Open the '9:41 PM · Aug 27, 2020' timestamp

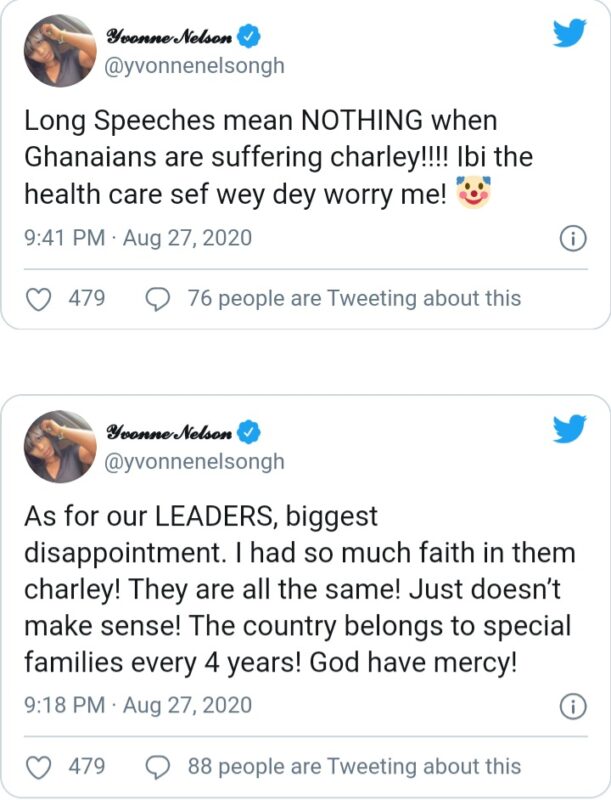coord(138,239)
